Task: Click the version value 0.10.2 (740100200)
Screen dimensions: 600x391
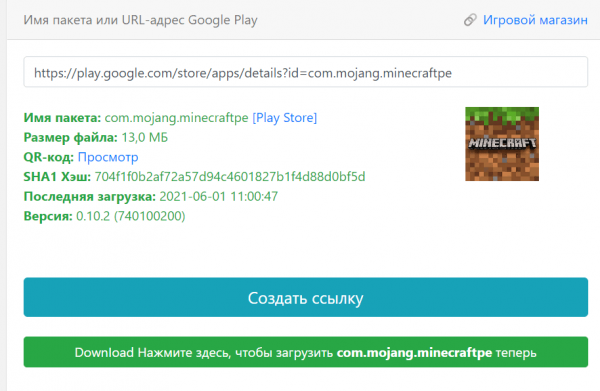Action: pyautogui.click(x=130, y=216)
